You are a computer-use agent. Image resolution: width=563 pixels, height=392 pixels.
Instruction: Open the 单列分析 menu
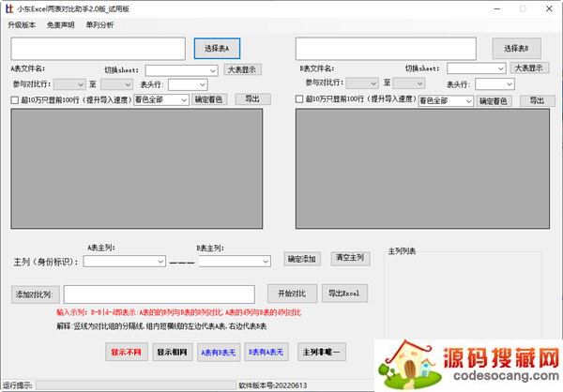click(x=99, y=24)
